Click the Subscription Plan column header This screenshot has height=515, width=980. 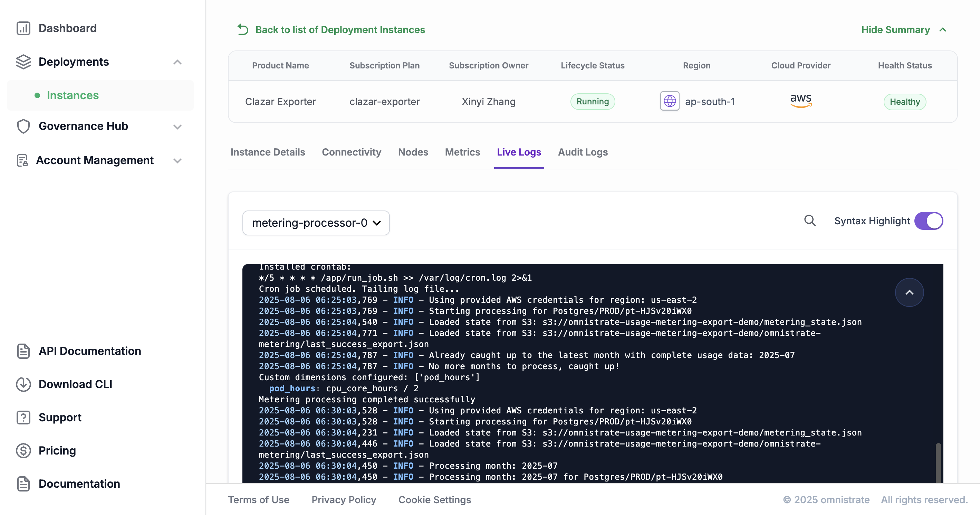tap(384, 65)
